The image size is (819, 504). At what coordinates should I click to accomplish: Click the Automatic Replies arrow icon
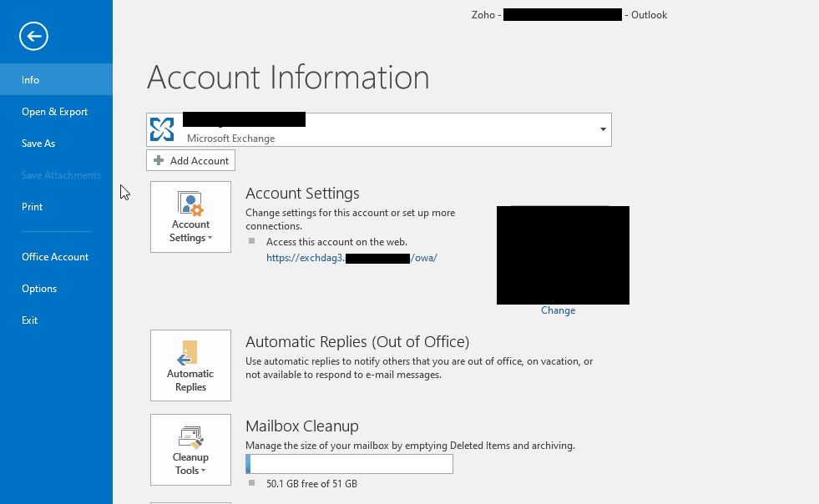pyautogui.click(x=190, y=352)
